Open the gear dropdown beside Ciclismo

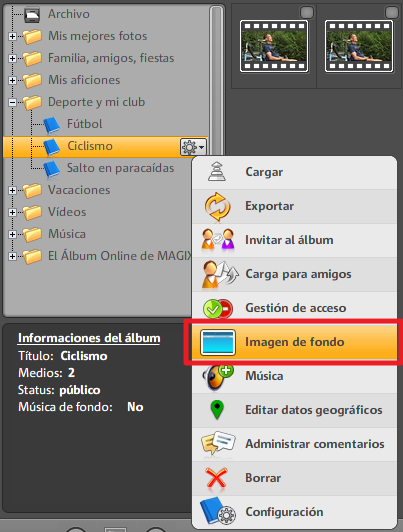coord(193,147)
